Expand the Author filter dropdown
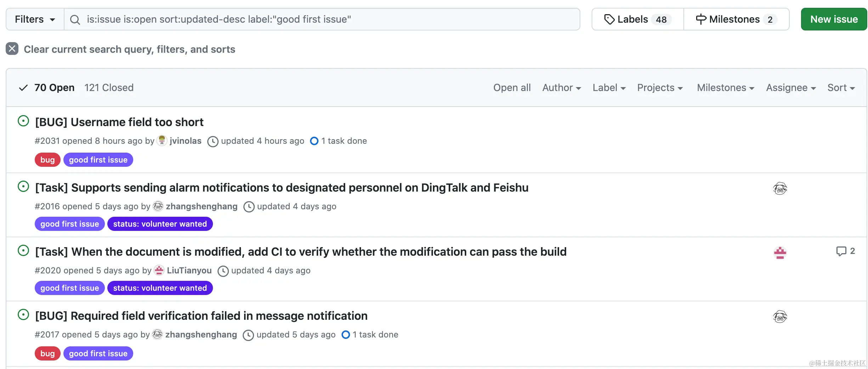Viewport: 868px width, 369px height. 562,87
